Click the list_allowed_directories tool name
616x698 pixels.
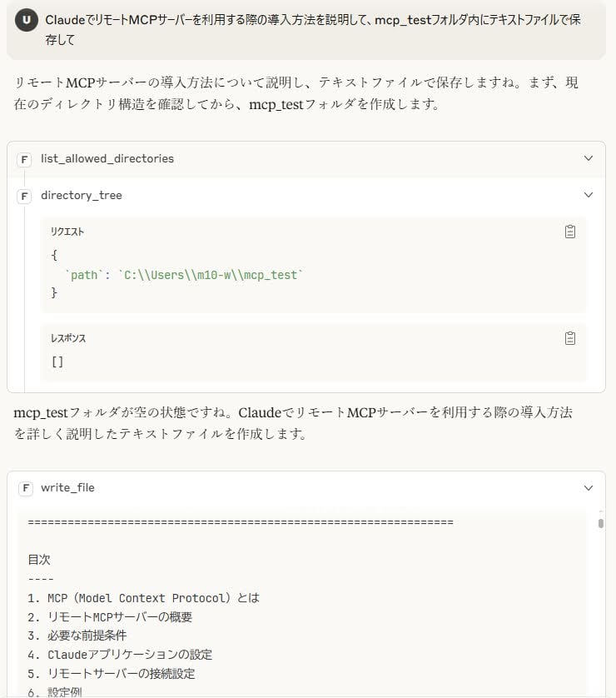[107, 158]
